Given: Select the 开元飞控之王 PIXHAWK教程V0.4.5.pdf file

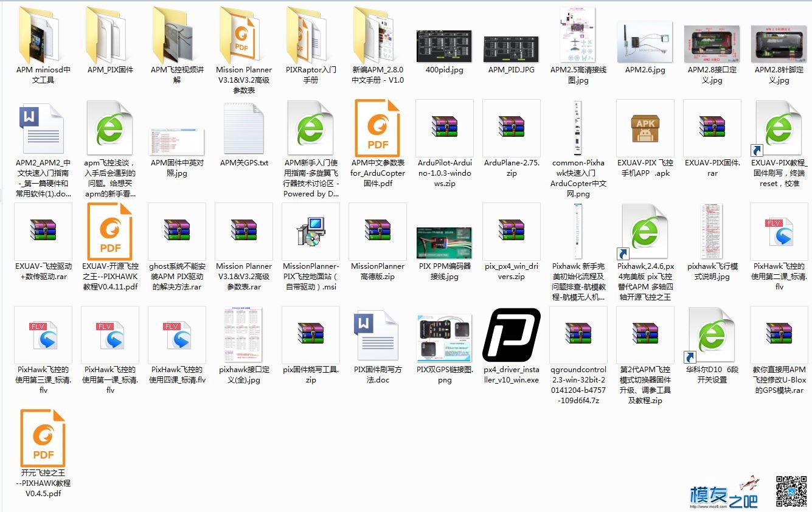Looking at the screenshot, I should 43,439.
